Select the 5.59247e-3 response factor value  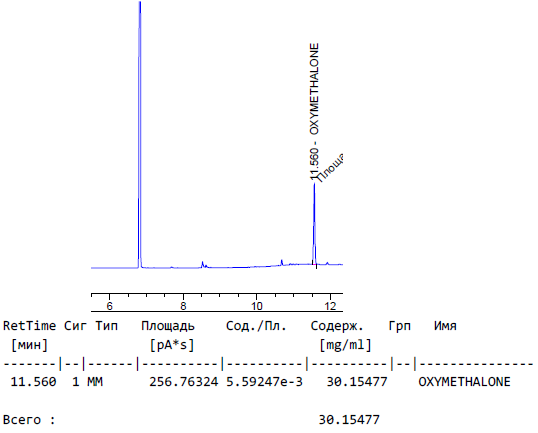coord(264,382)
